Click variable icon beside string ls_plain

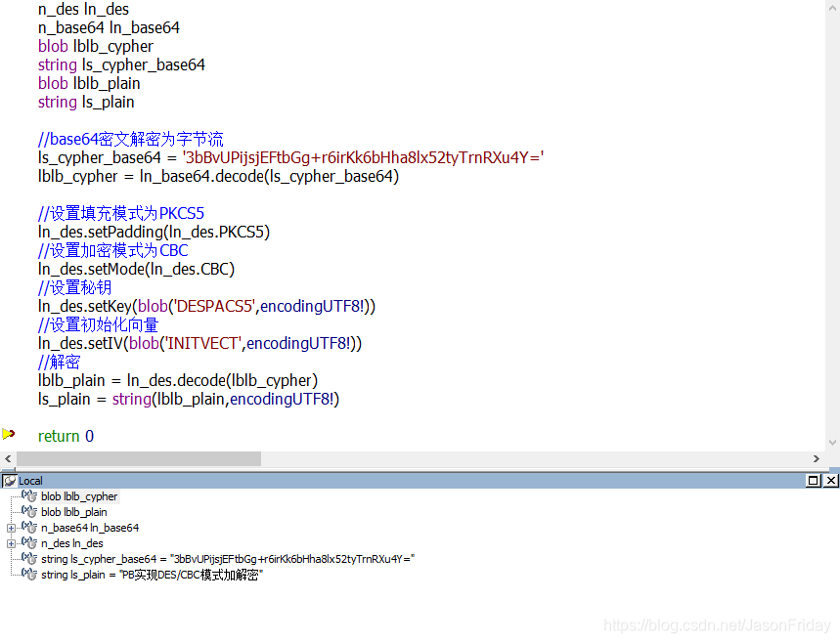29,574
